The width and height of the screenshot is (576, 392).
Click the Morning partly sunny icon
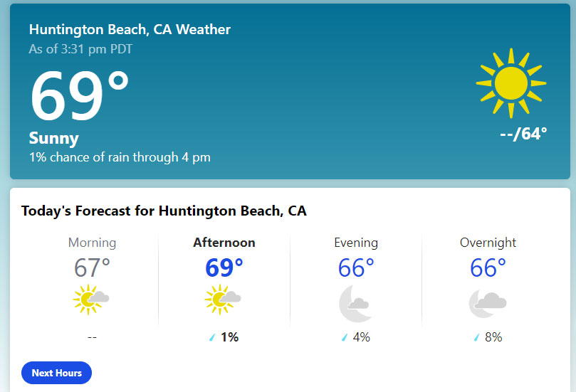coord(91,300)
